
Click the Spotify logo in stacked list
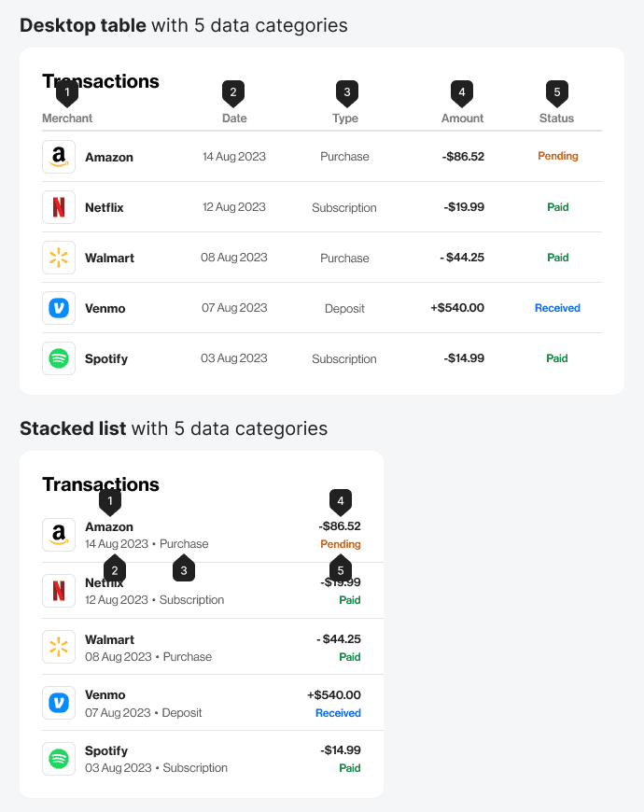tap(59, 759)
